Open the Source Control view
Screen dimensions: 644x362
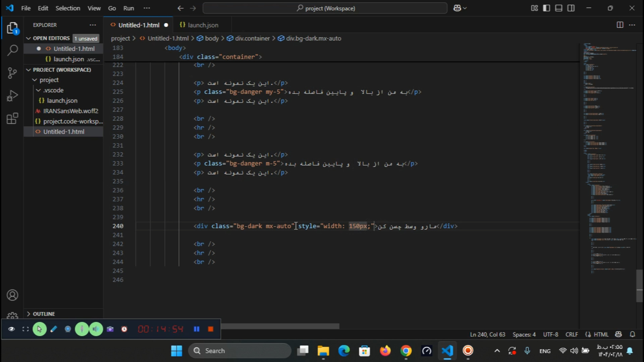[12, 73]
